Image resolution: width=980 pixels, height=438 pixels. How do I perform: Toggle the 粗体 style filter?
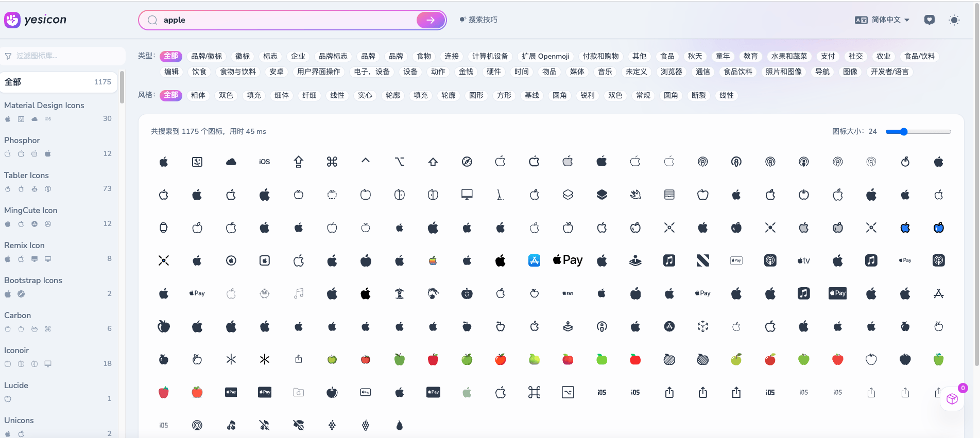[198, 95]
